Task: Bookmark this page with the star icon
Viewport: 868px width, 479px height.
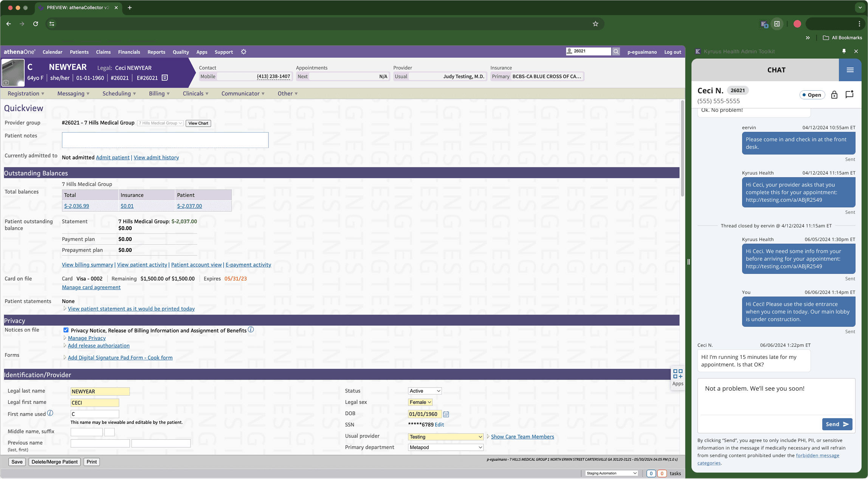Action: (x=595, y=24)
